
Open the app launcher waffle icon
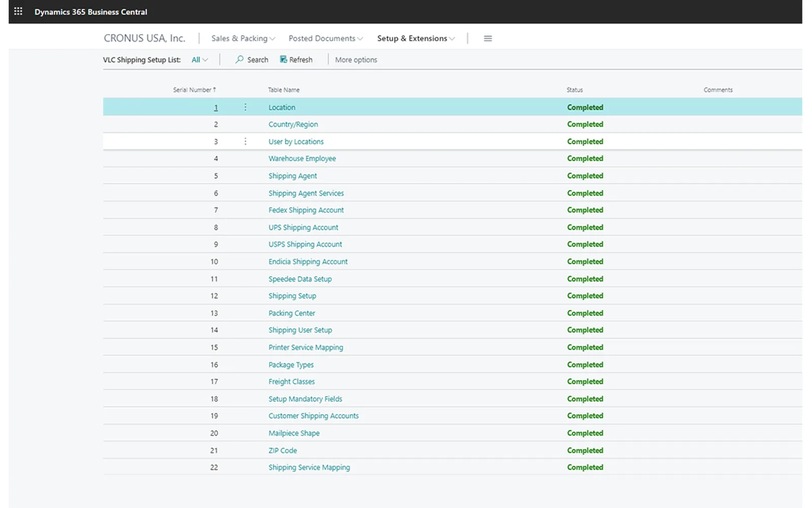[x=18, y=11]
